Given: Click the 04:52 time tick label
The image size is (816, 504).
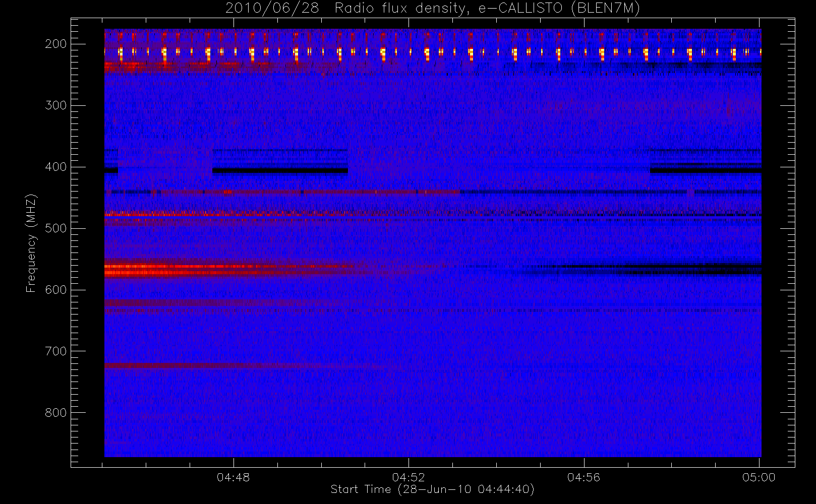Looking at the screenshot, I should pyautogui.click(x=409, y=477).
